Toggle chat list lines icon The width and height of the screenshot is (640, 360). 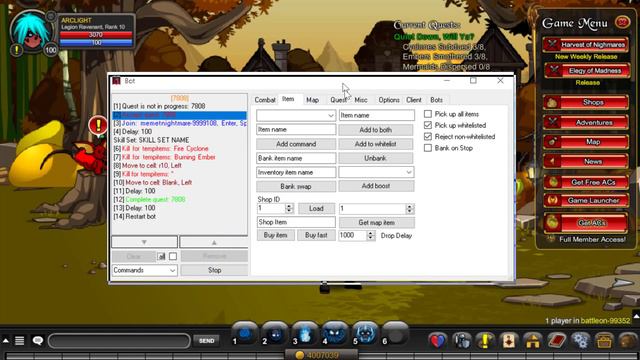[x=20, y=340]
